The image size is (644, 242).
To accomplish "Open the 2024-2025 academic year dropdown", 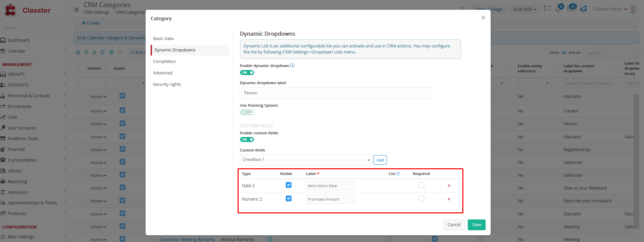I will pyautogui.click(x=524, y=9).
